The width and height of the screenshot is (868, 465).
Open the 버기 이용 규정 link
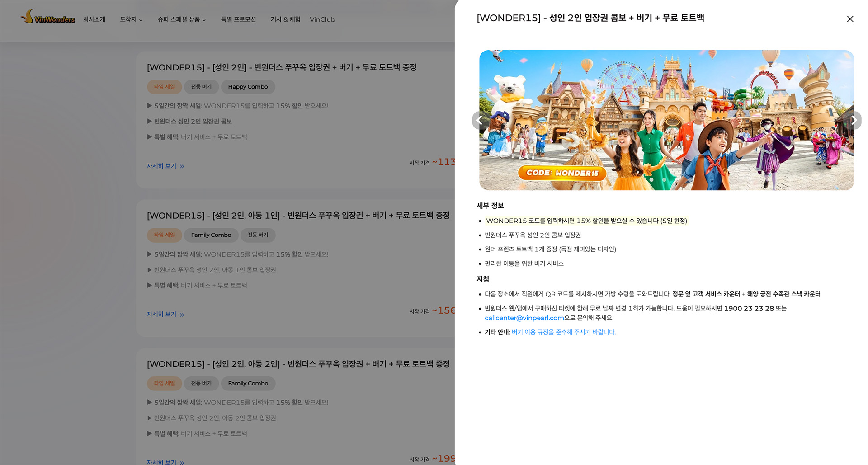(x=563, y=332)
